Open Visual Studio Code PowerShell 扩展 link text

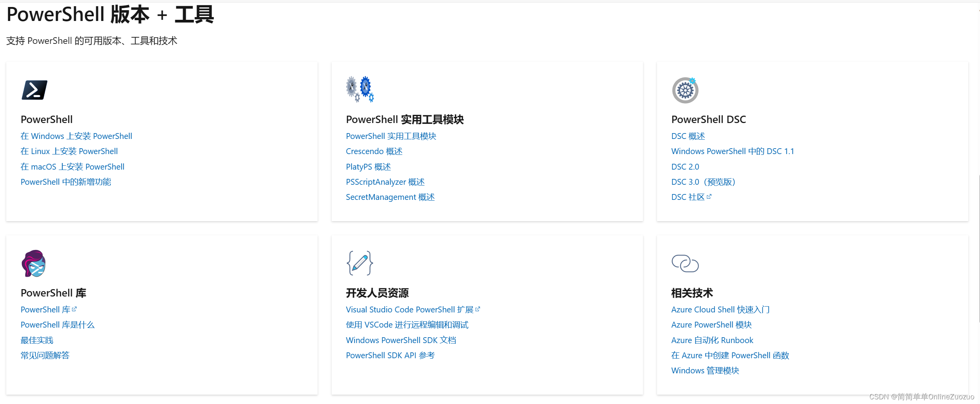(410, 310)
